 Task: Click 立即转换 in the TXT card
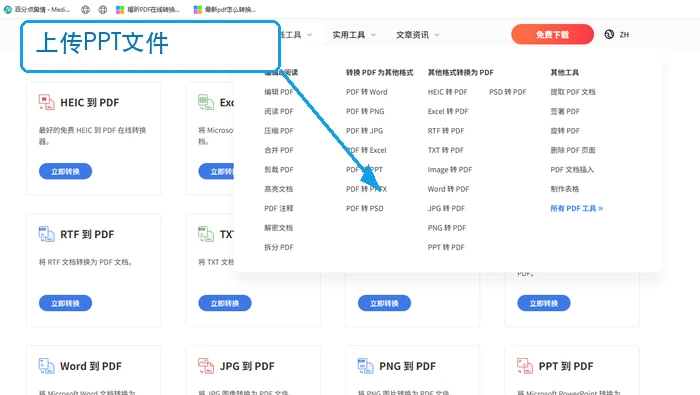click(225, 304)
